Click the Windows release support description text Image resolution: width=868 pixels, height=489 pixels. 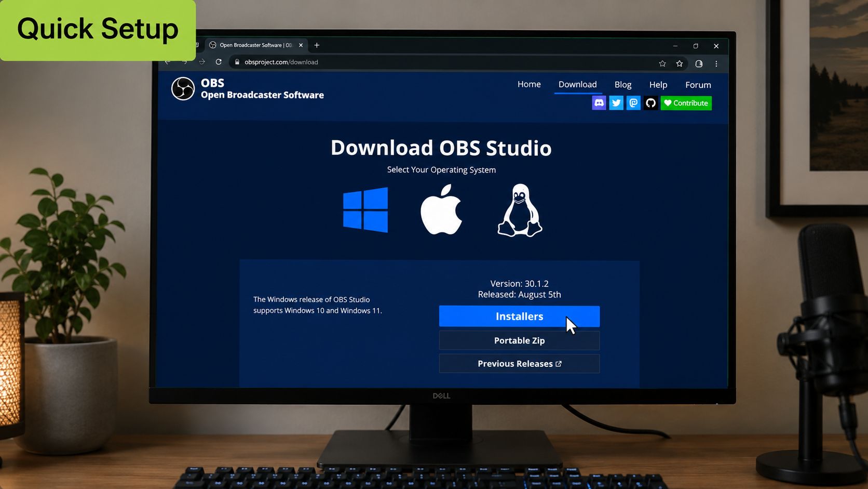318,305
